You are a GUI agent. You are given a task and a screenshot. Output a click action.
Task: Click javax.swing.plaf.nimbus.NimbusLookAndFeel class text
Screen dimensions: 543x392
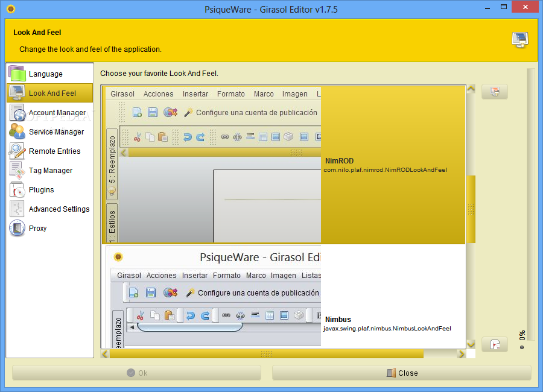click(387, 329)
